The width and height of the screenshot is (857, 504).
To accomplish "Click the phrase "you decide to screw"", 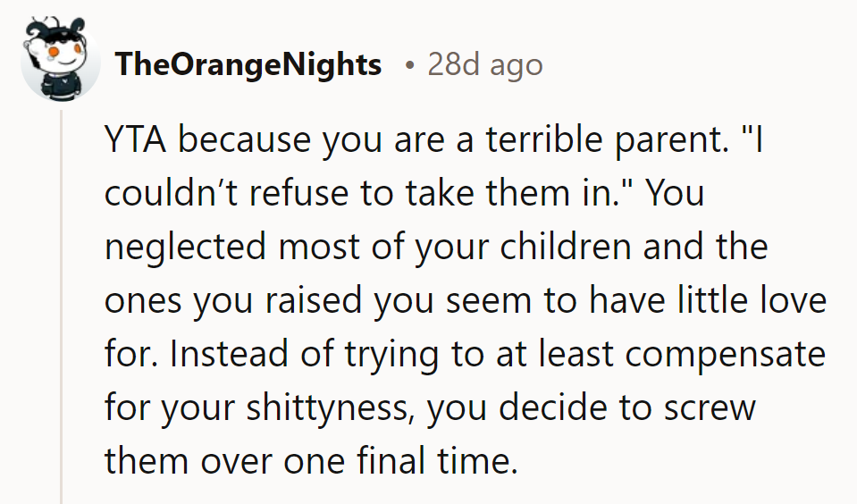I will [x=592, y=408].
